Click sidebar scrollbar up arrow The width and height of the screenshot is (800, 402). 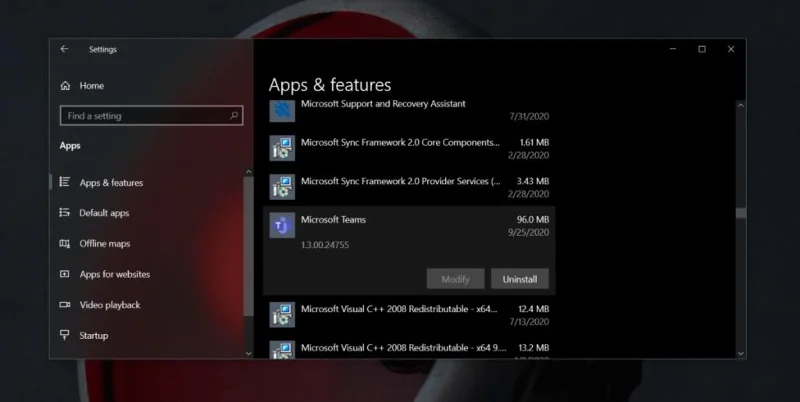click(248, 172)
